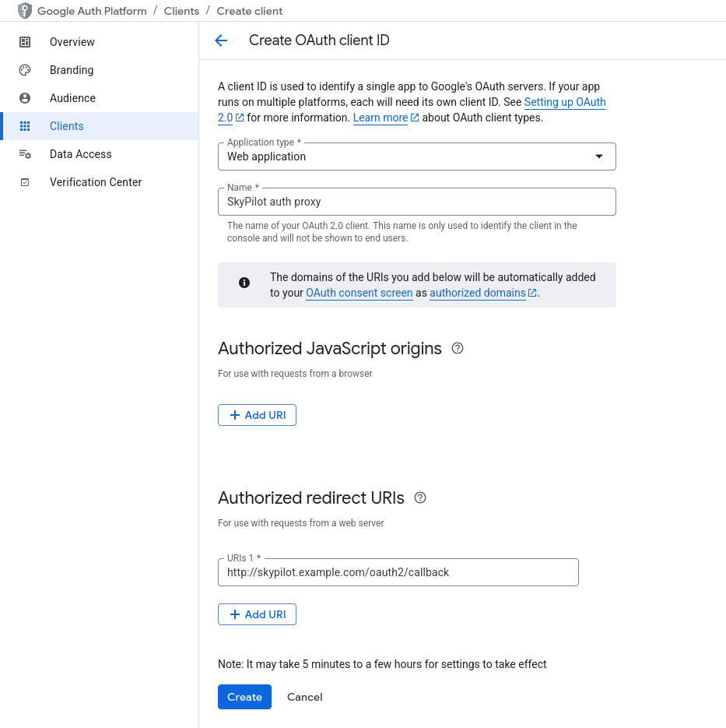Go back using the left arrow icon
Screen dimensions: 726x728
(221, 40)
